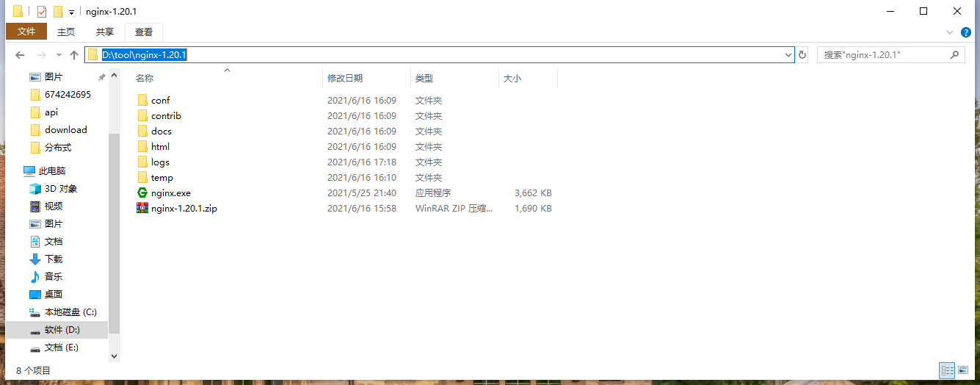The height and width of the screenshot is (385, 980).
Task: Go forward with the right arrow
Action: [x=41, y=55]
